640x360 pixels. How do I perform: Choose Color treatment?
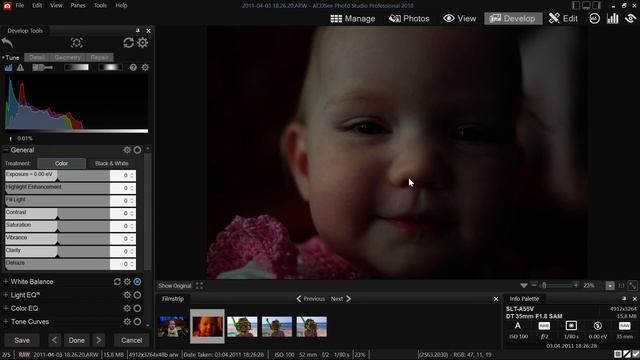click(x=61, y=163)
